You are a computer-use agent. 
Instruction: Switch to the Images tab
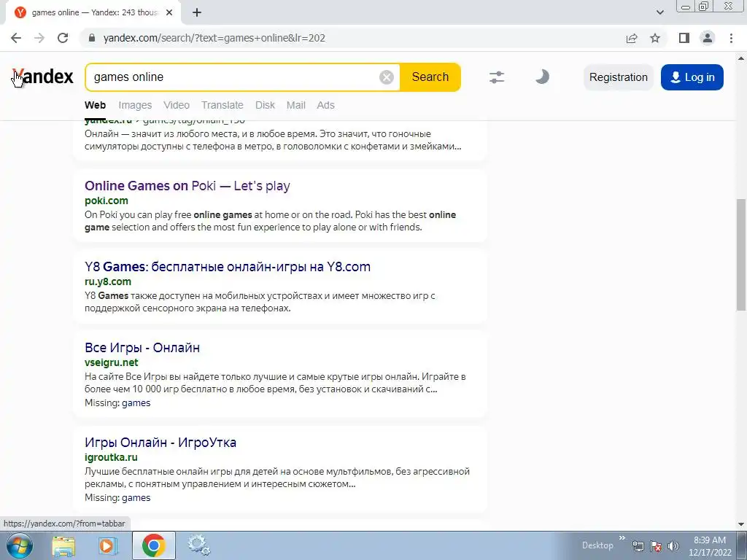(135, 105)
